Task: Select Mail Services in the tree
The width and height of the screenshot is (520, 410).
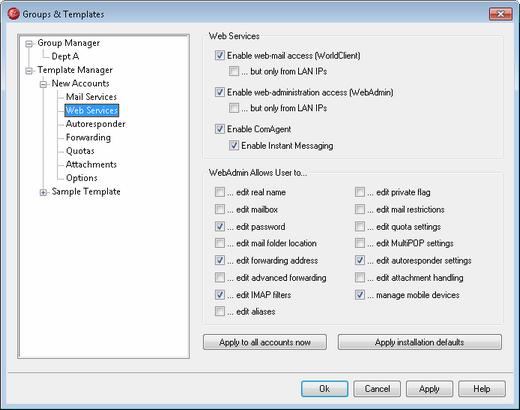Action: [x=91, y=97]
